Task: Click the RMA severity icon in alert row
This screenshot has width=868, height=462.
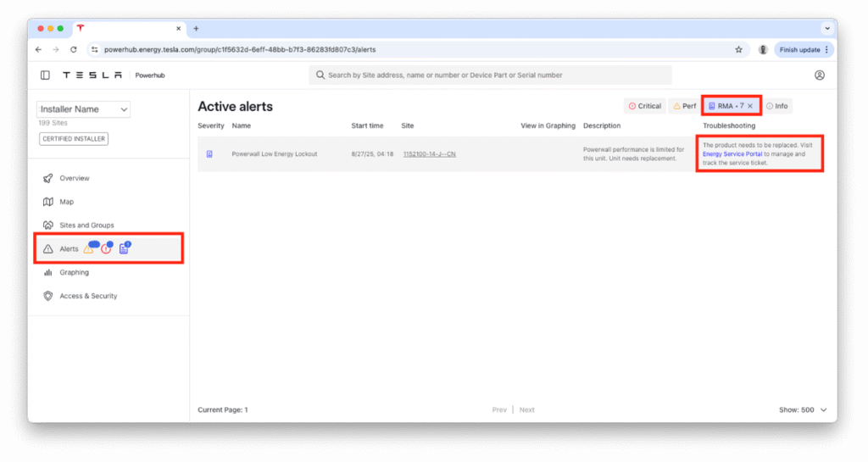Action: [x=209, y=153]
